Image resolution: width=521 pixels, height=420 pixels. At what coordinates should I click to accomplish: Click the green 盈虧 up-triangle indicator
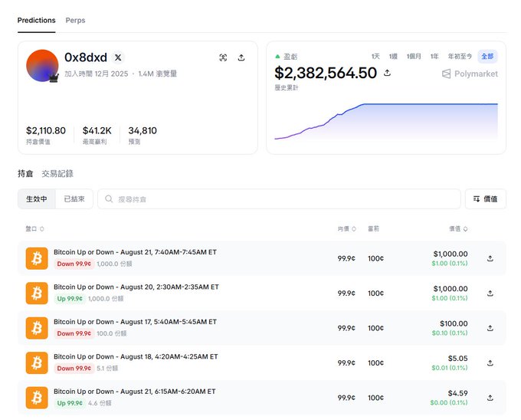click(277, 57)
